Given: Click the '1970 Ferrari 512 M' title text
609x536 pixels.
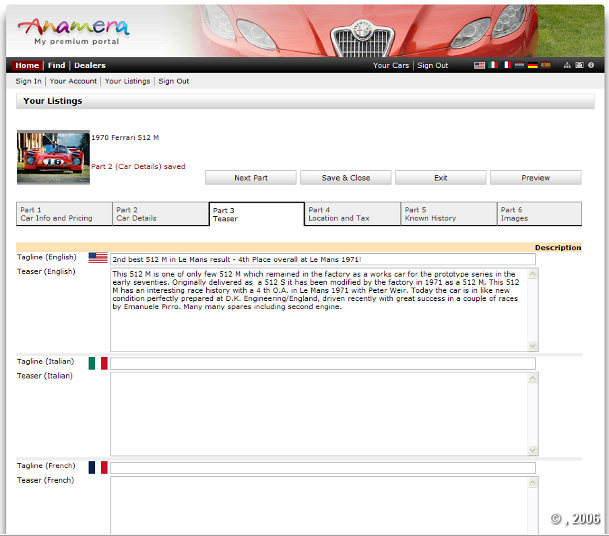Looking at the screenshot, I should pyautogui.click(x=125, y=137).
